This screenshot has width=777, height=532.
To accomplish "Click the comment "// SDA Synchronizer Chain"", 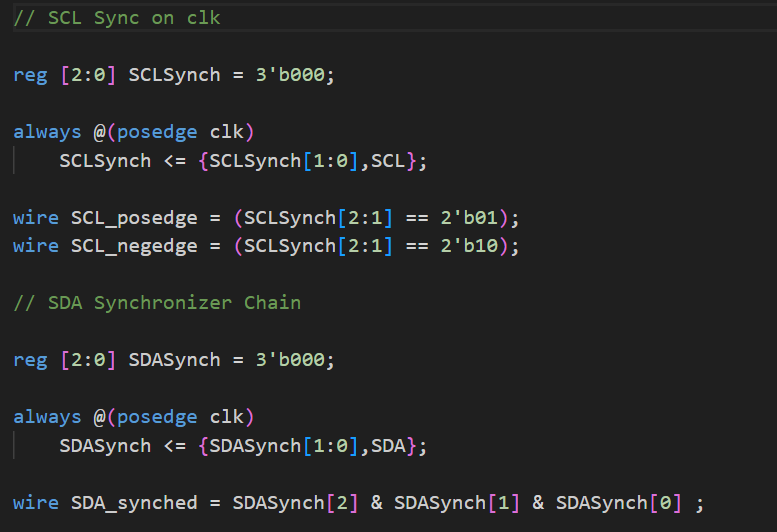I will coord(158,303).
